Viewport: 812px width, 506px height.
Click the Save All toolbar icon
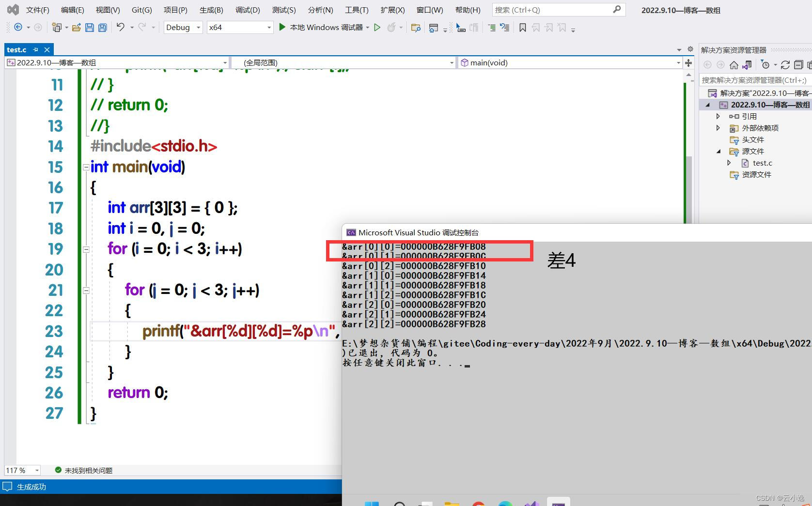point(102,28)
